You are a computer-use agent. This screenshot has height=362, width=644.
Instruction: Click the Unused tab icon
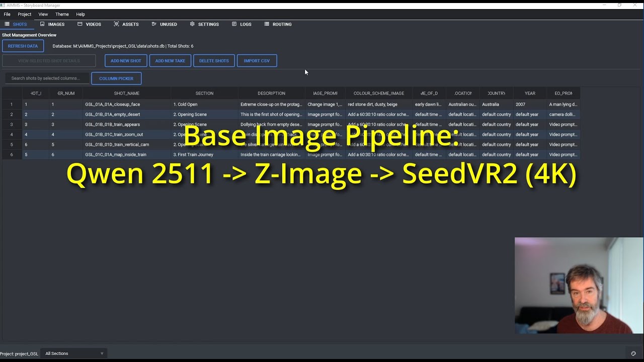(x=154, y=24)
